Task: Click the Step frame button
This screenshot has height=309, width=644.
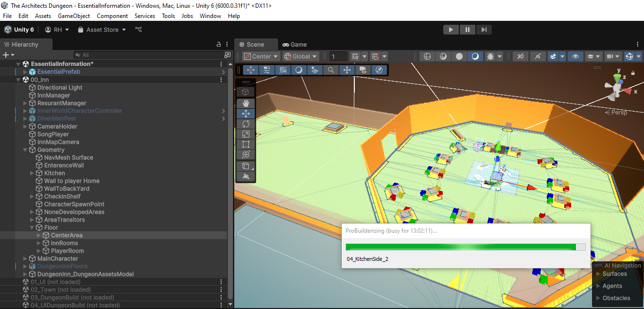Action: point(484,30)
